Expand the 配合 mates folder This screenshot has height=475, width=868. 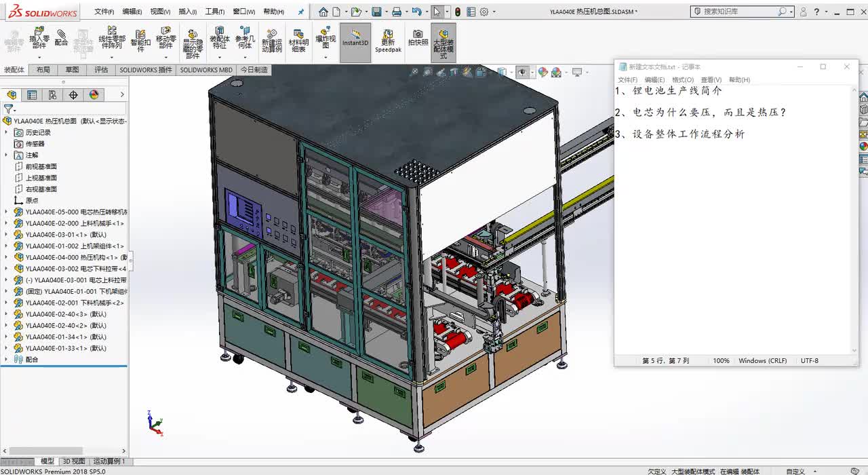coord(6,360)
